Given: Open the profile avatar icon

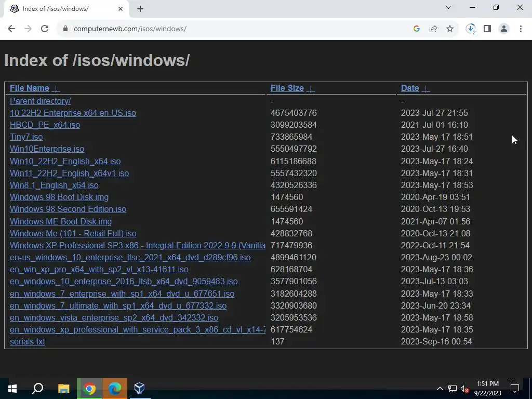Looking at the screenshot, I should (504, 29).
